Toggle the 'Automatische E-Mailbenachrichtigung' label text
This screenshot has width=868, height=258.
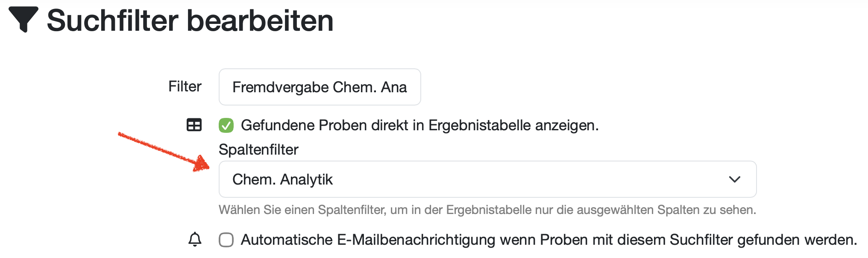point(548,240)
